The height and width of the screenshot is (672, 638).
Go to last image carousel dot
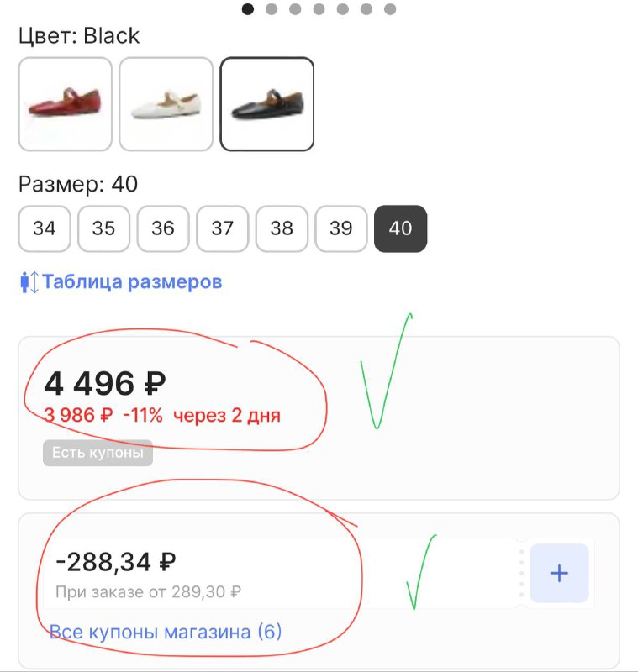(390, 9)
